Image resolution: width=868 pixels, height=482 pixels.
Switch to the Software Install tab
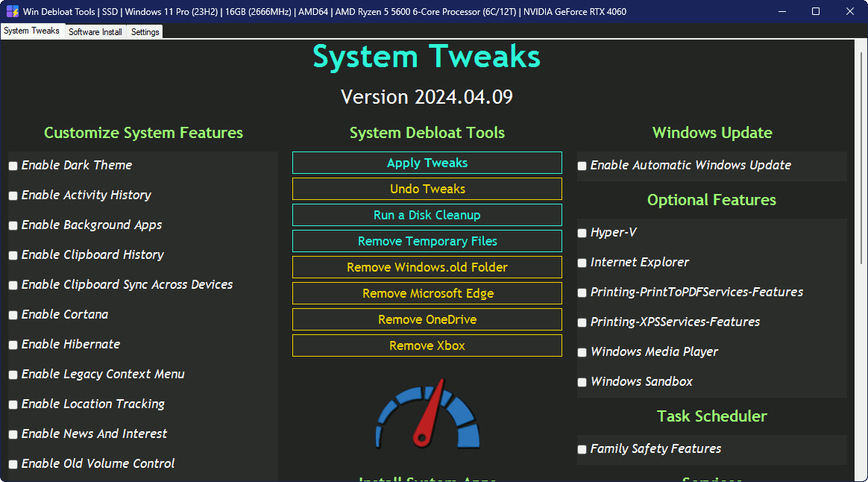(95, 32)
